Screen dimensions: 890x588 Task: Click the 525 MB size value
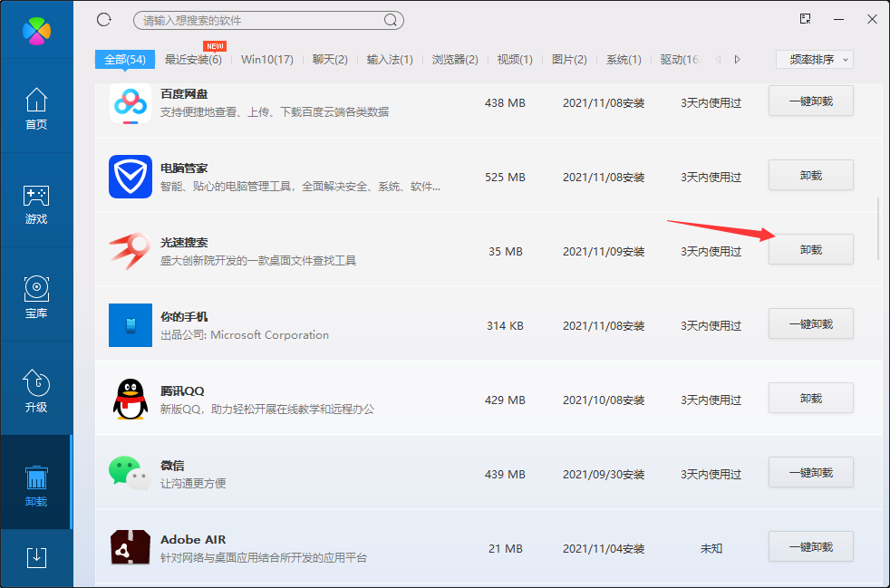[x=505, y=177]
